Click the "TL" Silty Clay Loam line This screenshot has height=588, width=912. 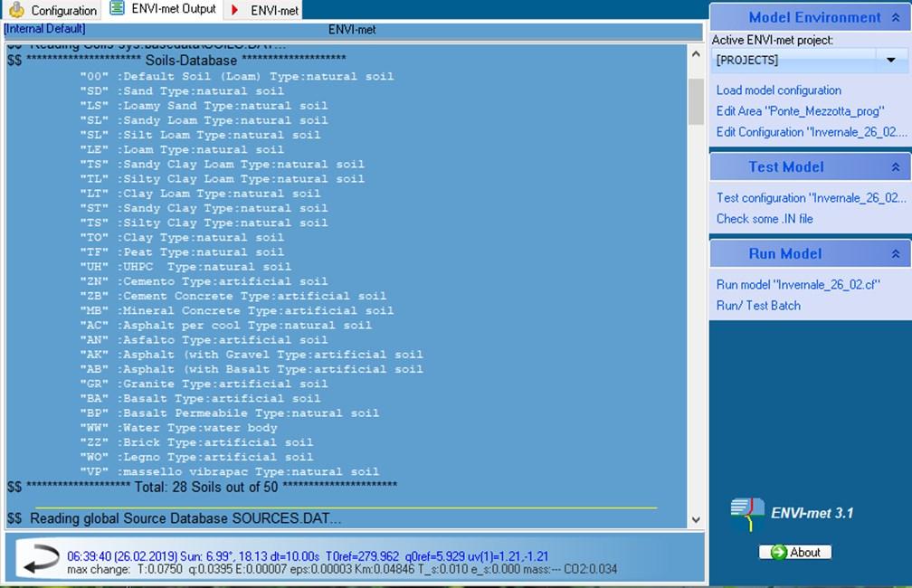pyautogui.click(x=223, y=178)
